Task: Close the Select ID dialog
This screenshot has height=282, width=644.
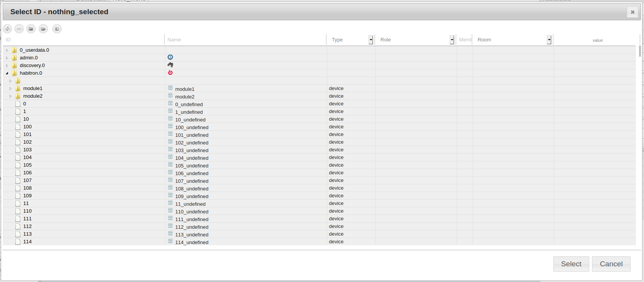Action: pos(633,12)
